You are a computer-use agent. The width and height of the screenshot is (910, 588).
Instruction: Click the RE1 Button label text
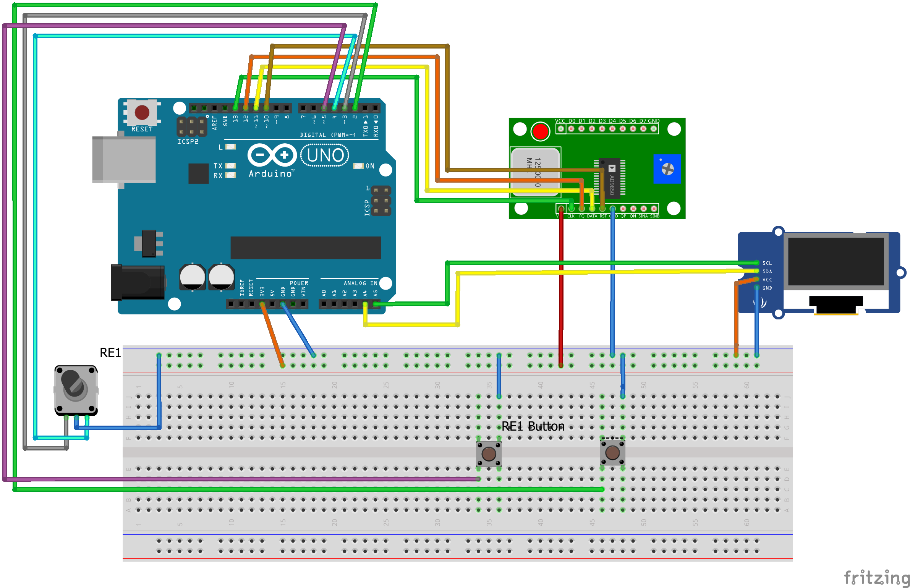point(533,426)
